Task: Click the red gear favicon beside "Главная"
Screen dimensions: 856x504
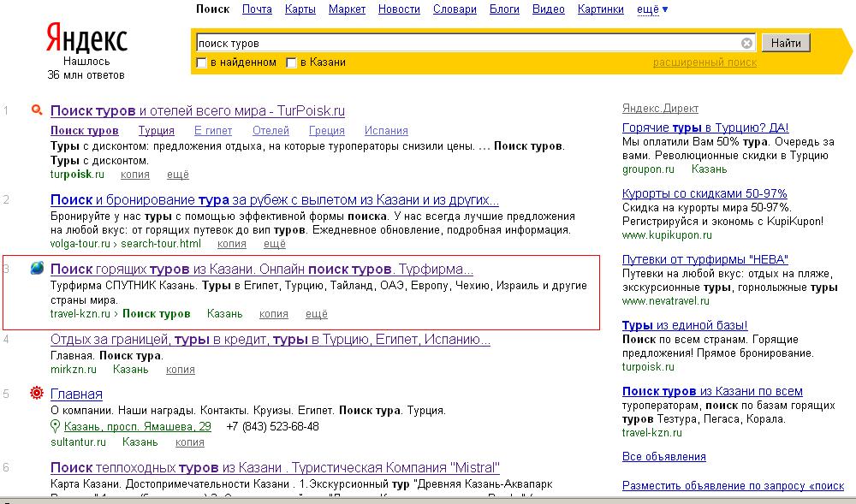Action: [x=37, y=394]
